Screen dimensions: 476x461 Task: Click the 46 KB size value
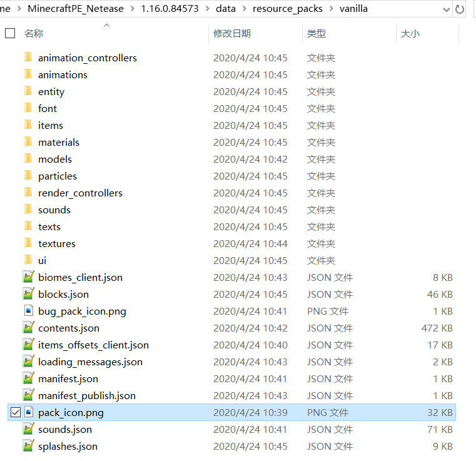click(440, 294)
